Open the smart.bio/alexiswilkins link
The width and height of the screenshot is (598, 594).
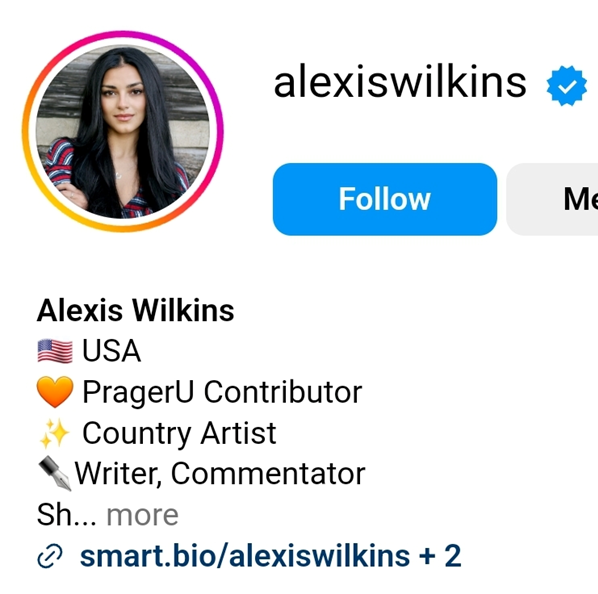245,556
